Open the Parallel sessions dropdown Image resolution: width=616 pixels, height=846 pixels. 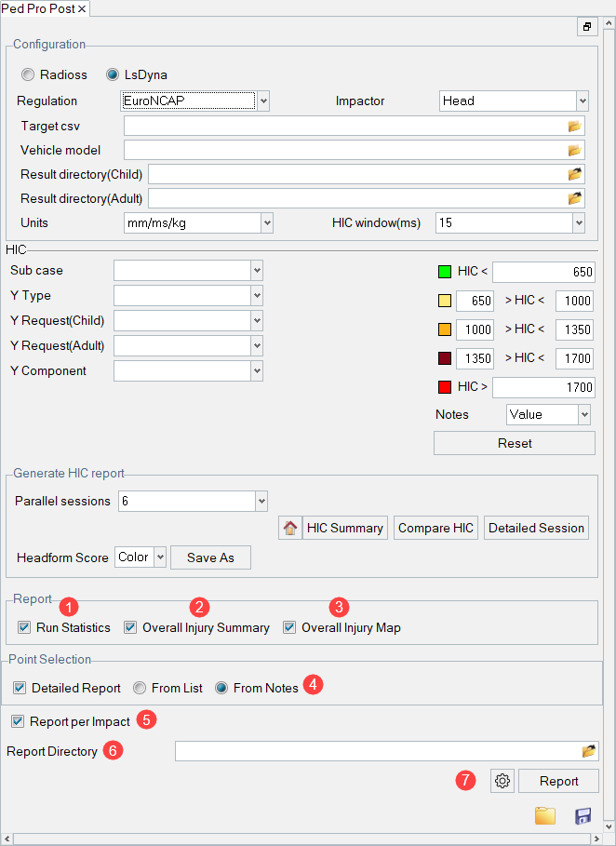(261, 501)
